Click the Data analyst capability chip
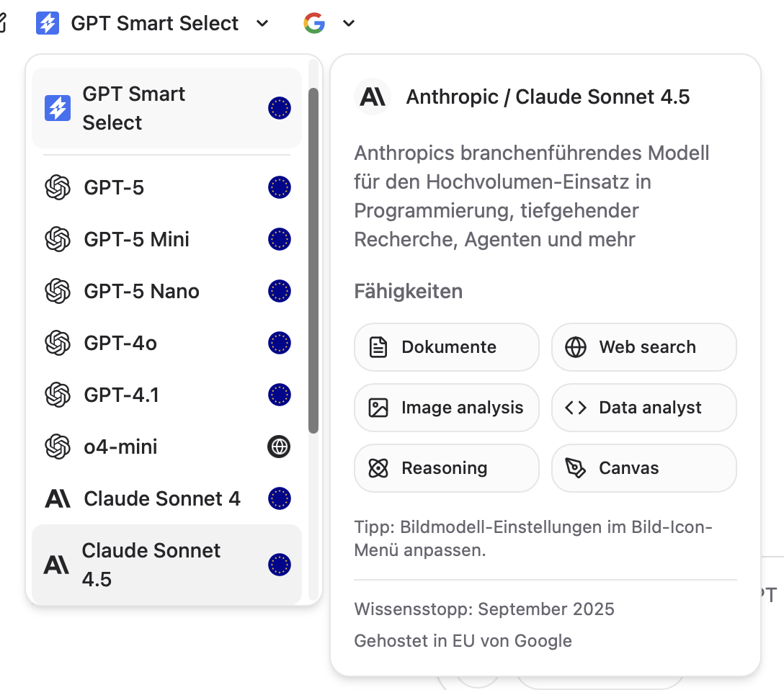Viewport: 784px width, 690px height. click(644, 407)
